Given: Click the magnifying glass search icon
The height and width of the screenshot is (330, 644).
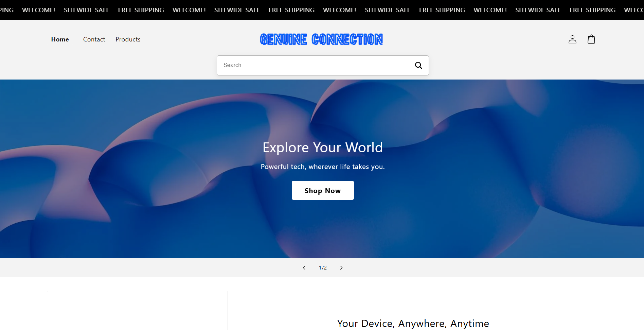Looking at the screenshot, I should point(418,65).
